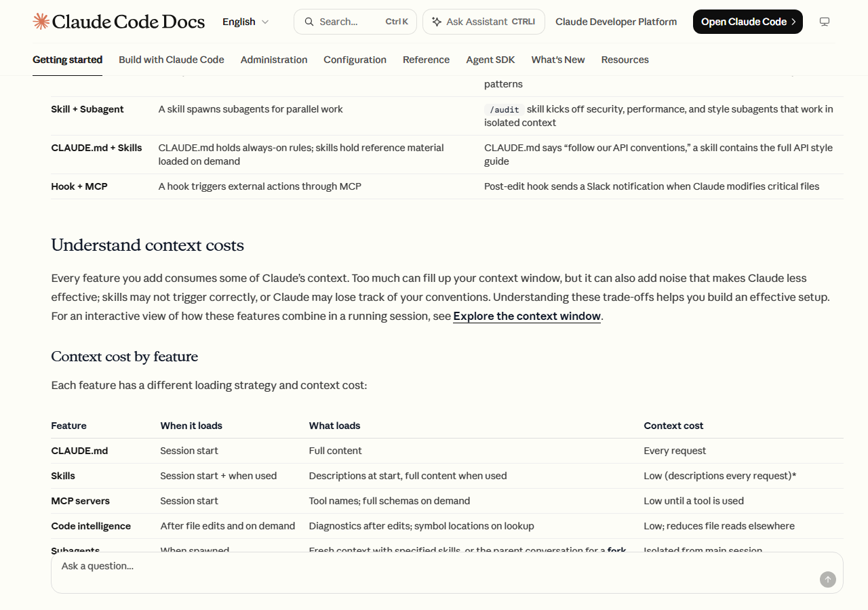Send the question with the arrow button
Screen dimensions: 868x610
click(x=828, y=579)
